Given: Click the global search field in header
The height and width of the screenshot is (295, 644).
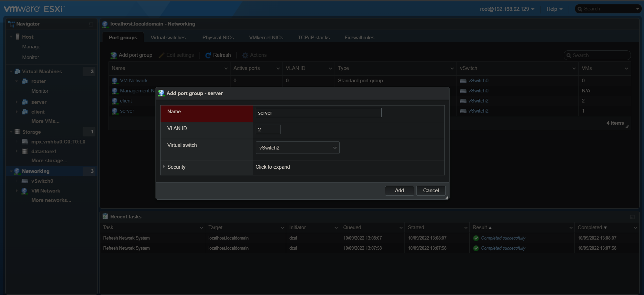Looking at the screenshot, I should [x=608, y=9].
